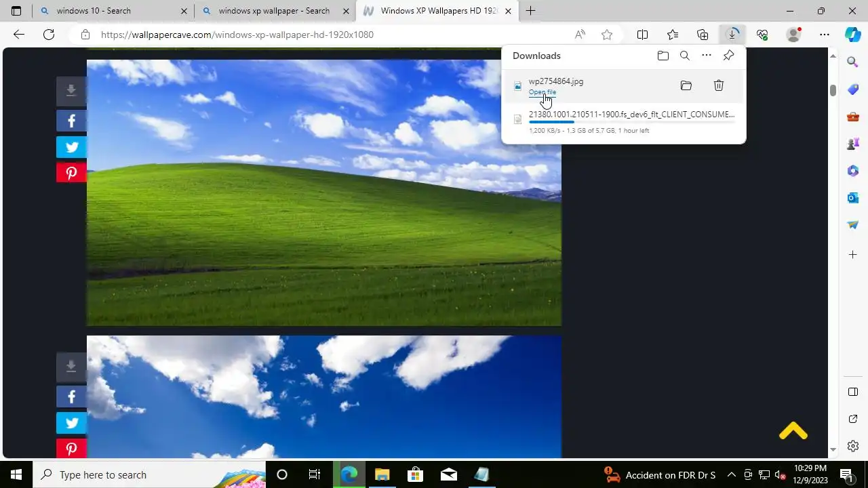This screenshot has width=868, height=488.
Task: Open downloads folder from Downloads header
Action: tap(663, 56)
